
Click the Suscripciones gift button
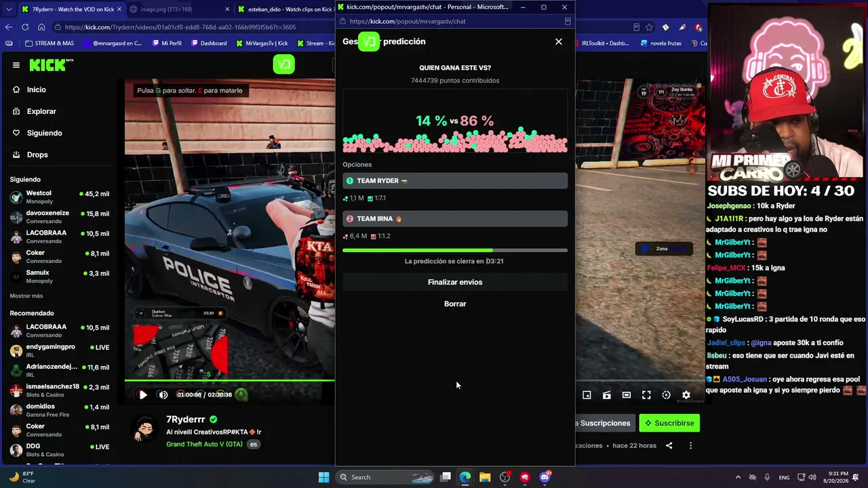click(x=605, y=423)
